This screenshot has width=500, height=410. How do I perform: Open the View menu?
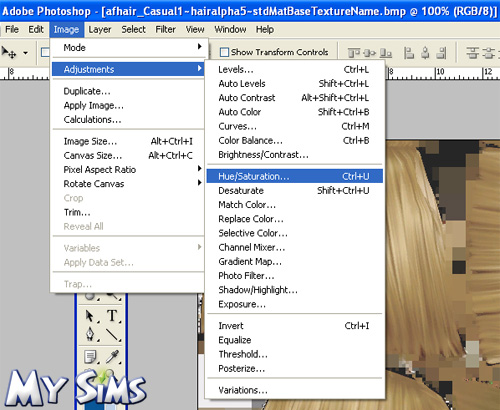pos(195,29)
